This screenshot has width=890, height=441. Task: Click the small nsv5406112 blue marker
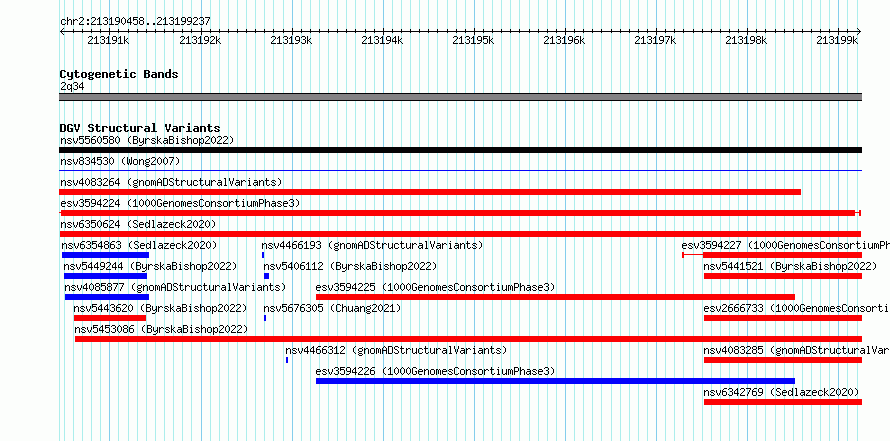coord(267,276)
